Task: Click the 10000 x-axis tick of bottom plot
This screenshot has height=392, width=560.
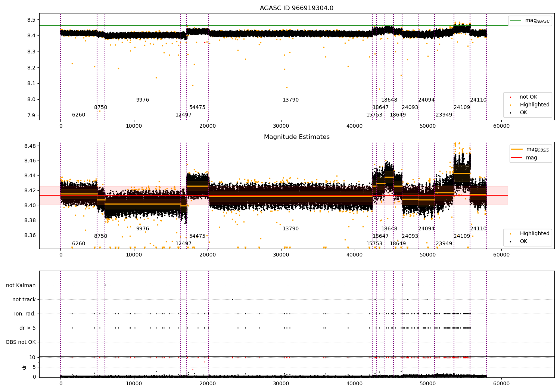Action: 134,384
